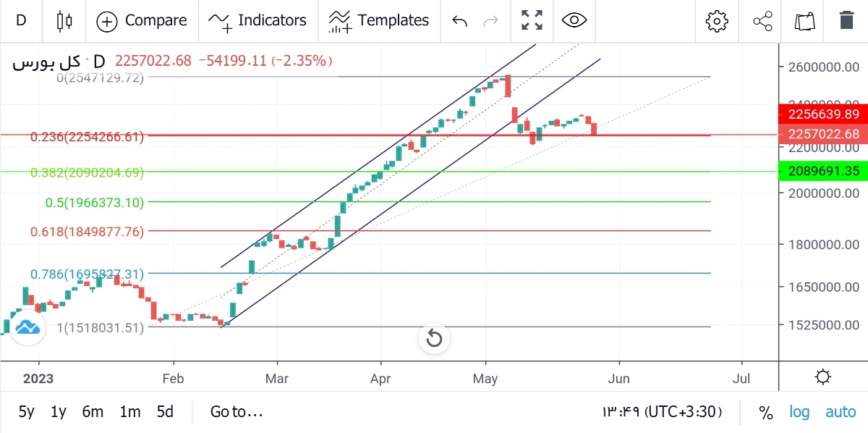Open the Go to... date selector

tap(236, 411)
